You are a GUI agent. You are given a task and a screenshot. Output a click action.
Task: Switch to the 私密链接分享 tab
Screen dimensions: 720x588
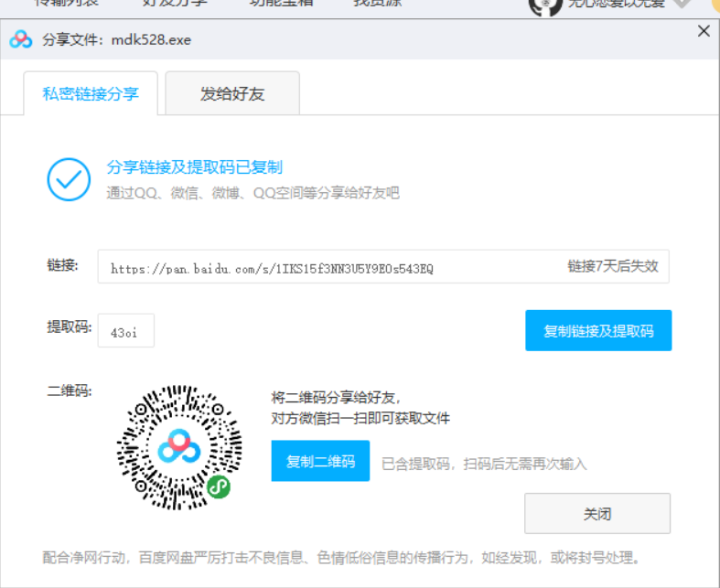tap(91, 93)
